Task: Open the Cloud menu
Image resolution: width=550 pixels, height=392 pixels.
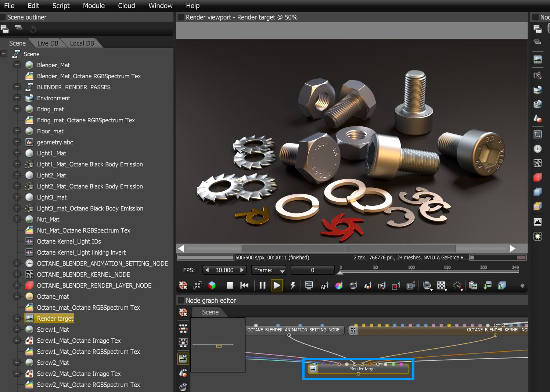Action: (x=126, y=6)
